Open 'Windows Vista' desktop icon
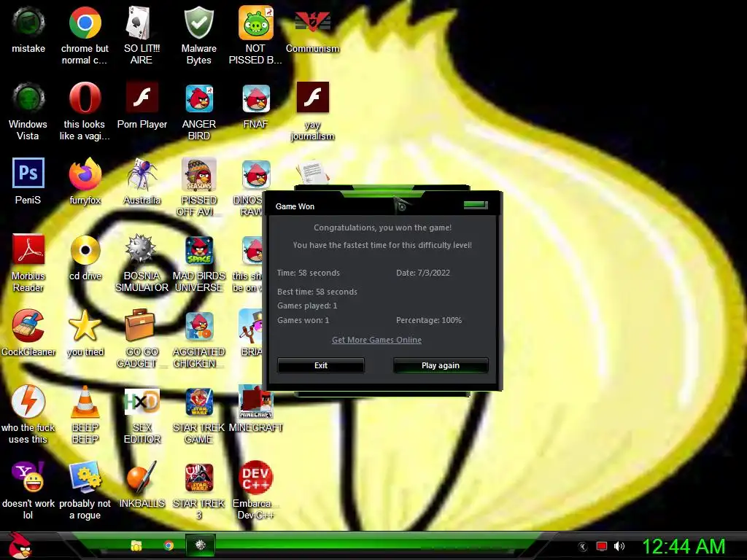Image resolution: width=747 pixels, height=560 pixels. point(28,98)
